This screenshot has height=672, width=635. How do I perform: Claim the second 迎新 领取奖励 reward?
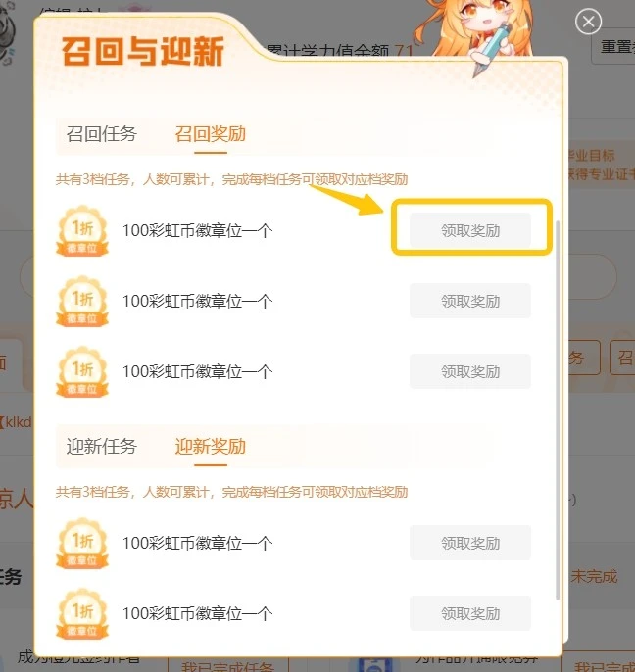pos(470,613)
